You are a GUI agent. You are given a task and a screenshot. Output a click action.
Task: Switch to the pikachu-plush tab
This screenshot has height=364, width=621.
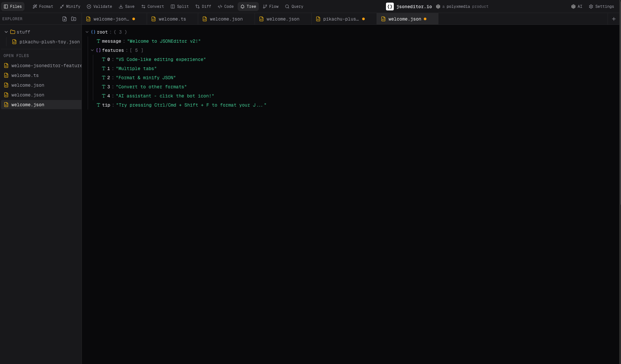click(x=340, y=19)
